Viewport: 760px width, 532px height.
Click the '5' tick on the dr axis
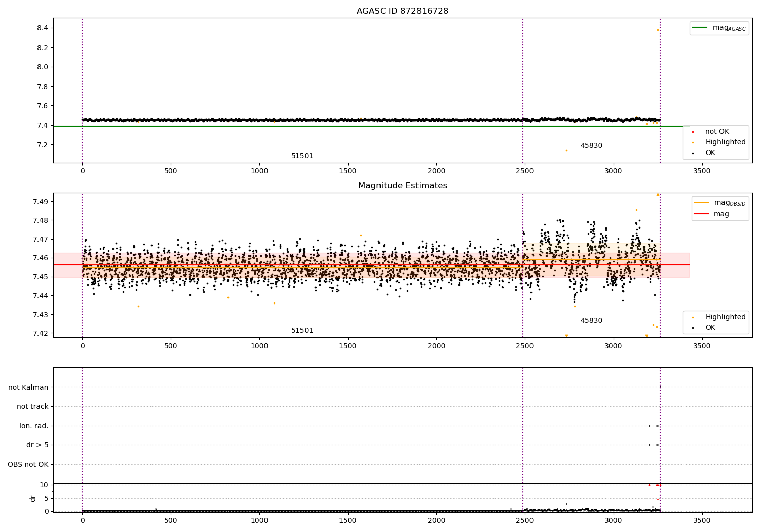coord(46,498)
